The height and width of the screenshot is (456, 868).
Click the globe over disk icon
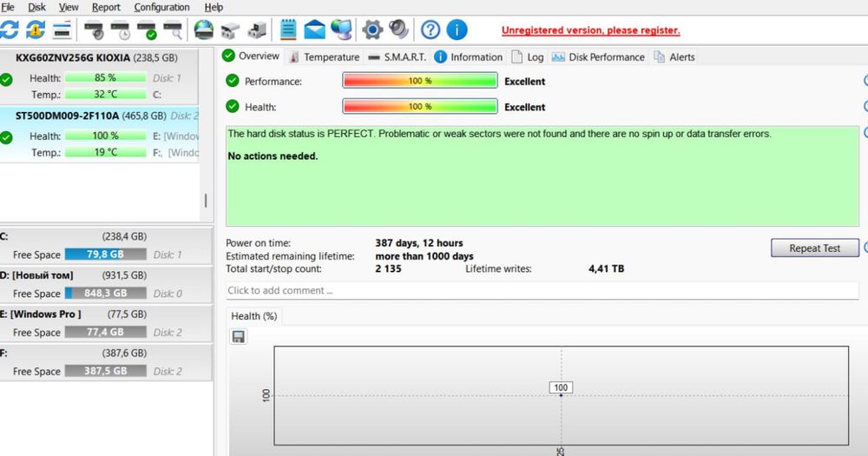tap(204, 30)
